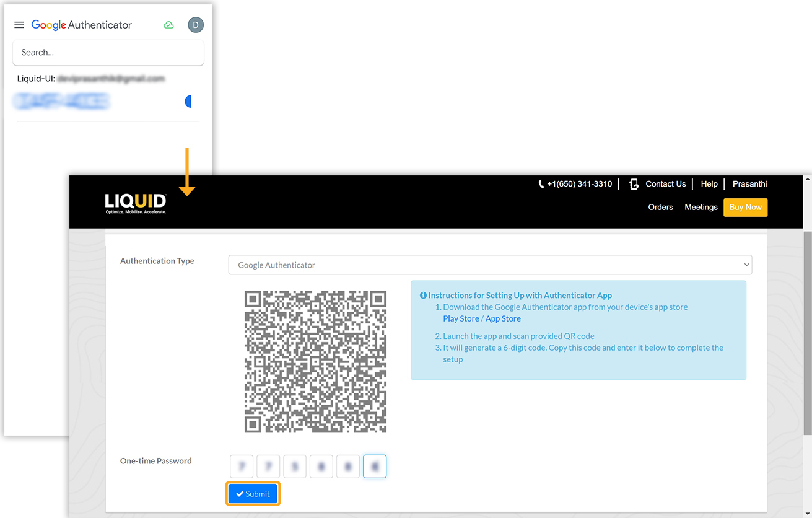Open the App Store link
Screen dimensions: 812x518
click(503, 318)
